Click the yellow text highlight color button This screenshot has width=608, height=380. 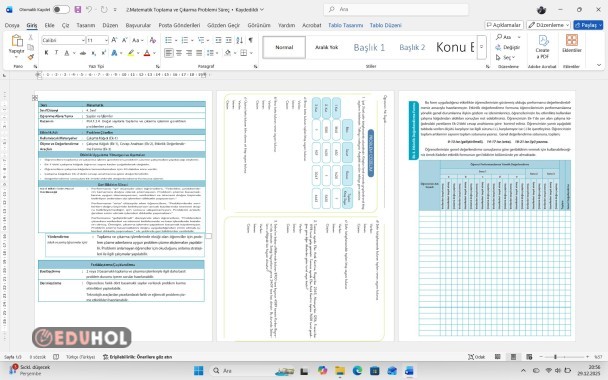[131, 53]
